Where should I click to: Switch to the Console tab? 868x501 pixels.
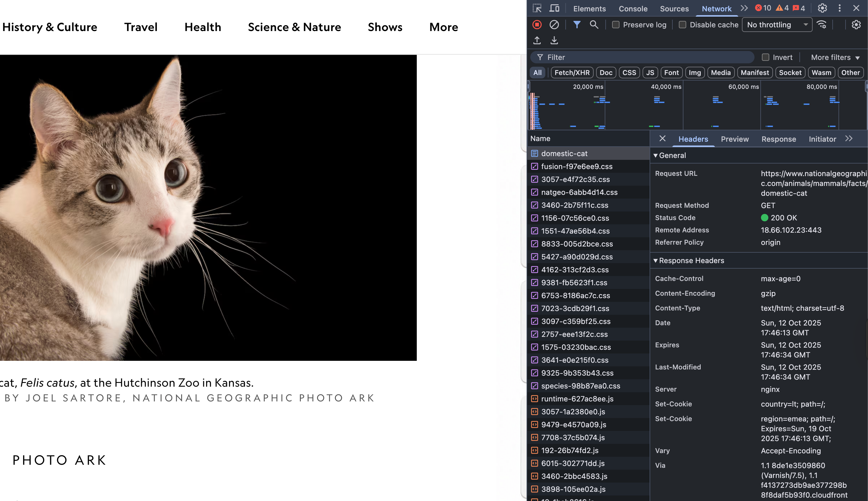(x=633, y=9)
